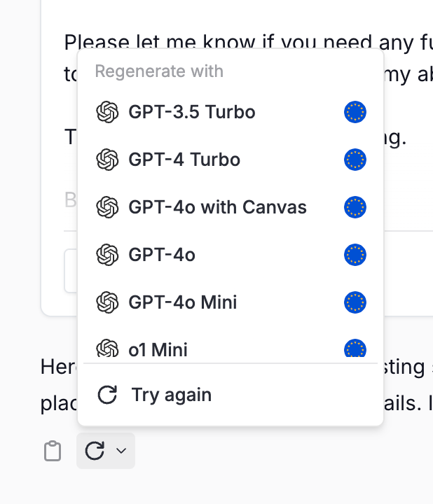Click the EU flag badge on GPT-4o Mini
Viewport: 433px width, 504px height.
point(355,302)
